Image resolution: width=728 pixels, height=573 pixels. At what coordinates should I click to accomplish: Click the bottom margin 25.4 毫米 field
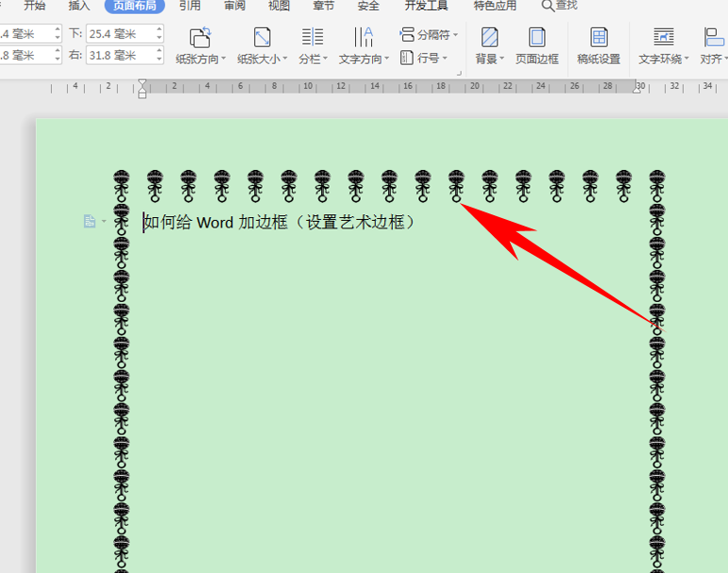(121, 34)
